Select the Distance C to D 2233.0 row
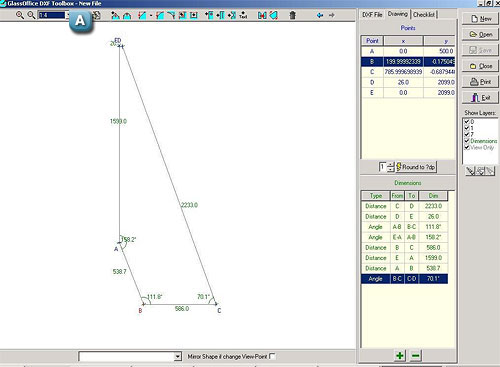The image size is (500, 367). [x=404, y=206]
